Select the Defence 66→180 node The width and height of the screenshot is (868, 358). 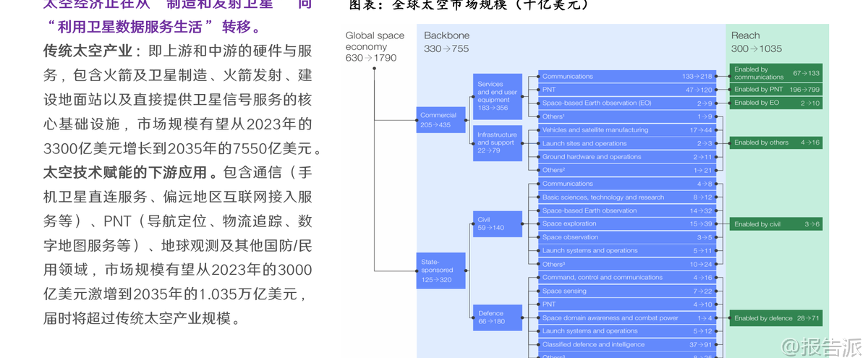click(498, 317)
